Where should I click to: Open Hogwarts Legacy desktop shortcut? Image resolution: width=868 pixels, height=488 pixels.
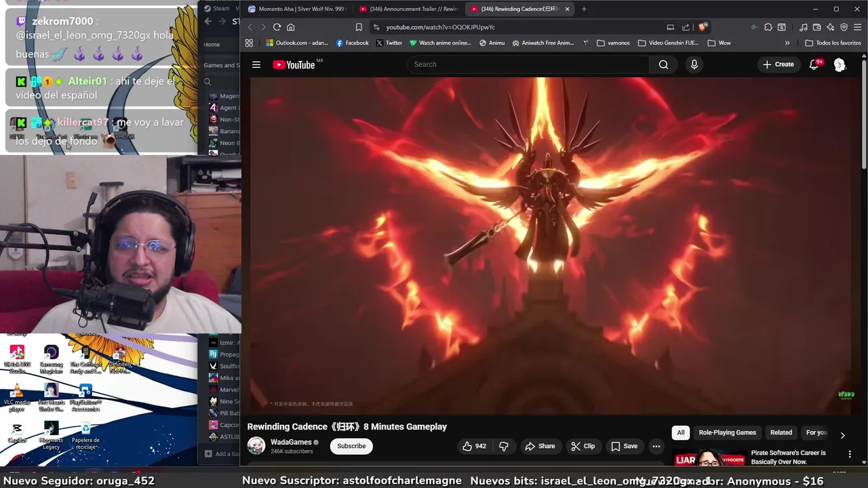tap(52, 436)
